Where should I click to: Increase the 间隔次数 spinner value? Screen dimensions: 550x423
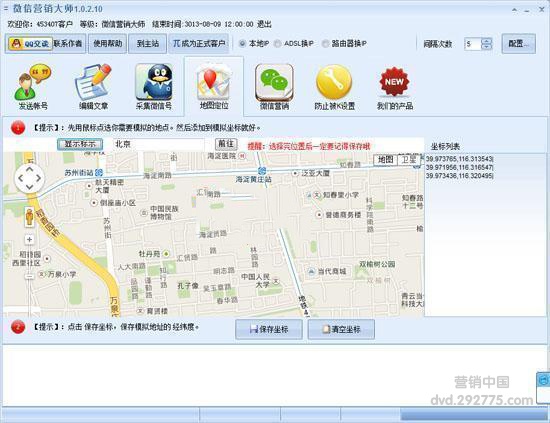(487, 41)
